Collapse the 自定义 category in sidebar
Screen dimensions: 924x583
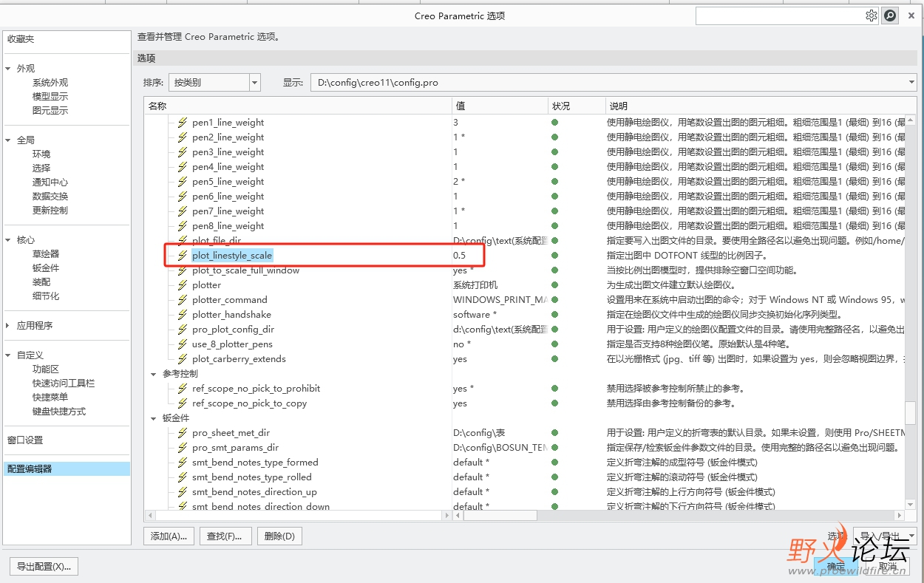pos(8,355)
